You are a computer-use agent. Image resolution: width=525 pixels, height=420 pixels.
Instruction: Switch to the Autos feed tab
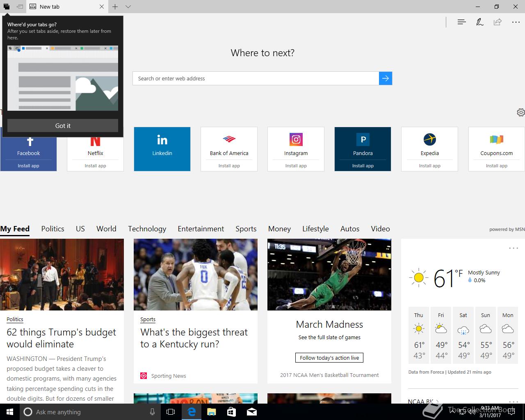[x=350, y=229]
